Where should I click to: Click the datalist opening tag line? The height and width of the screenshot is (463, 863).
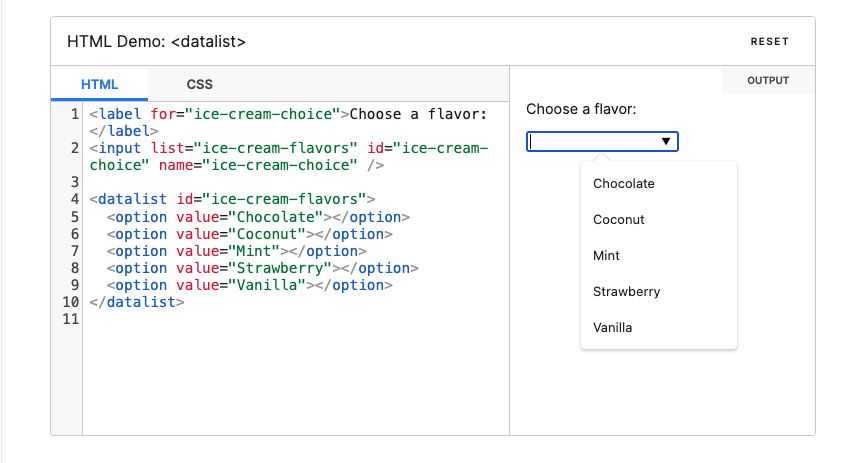point(232,199)
